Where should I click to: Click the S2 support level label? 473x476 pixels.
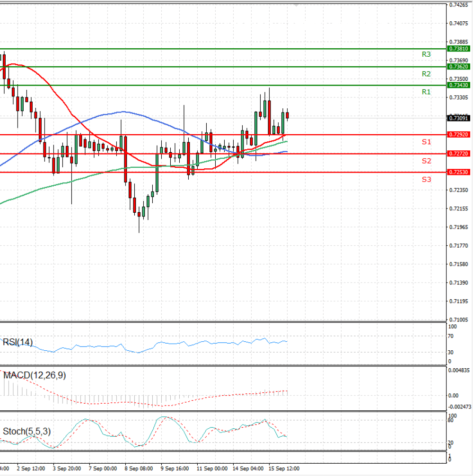(x=426, y=161)
